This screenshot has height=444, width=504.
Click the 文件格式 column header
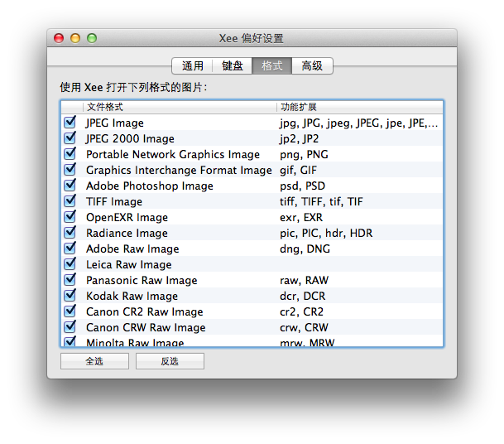point(180,107)
